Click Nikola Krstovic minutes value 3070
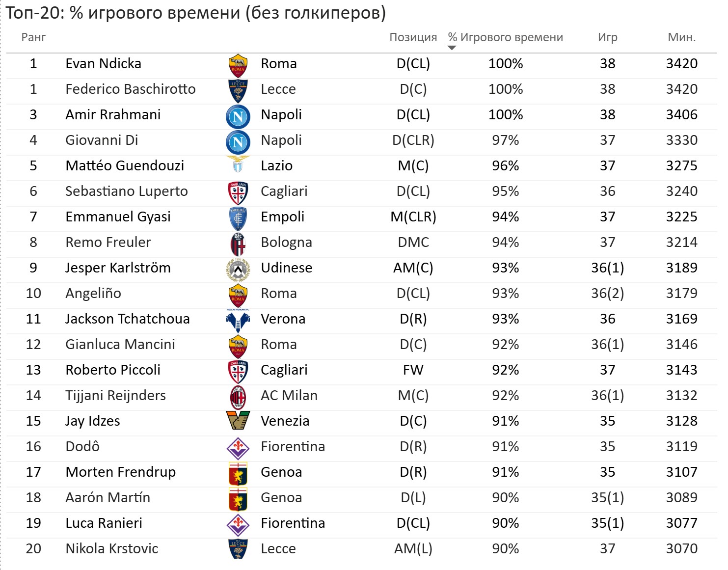728x570 pixels. [x=682, y=548]
